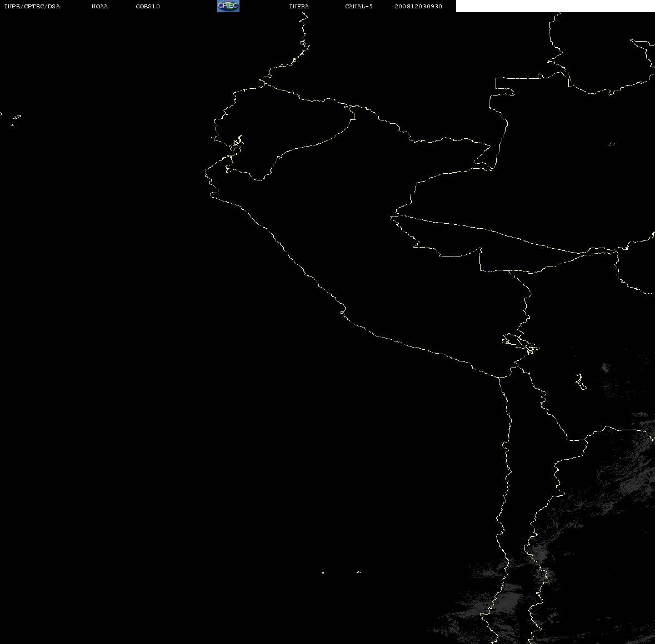Click the CPTEC logo in the header

(228, 6)
